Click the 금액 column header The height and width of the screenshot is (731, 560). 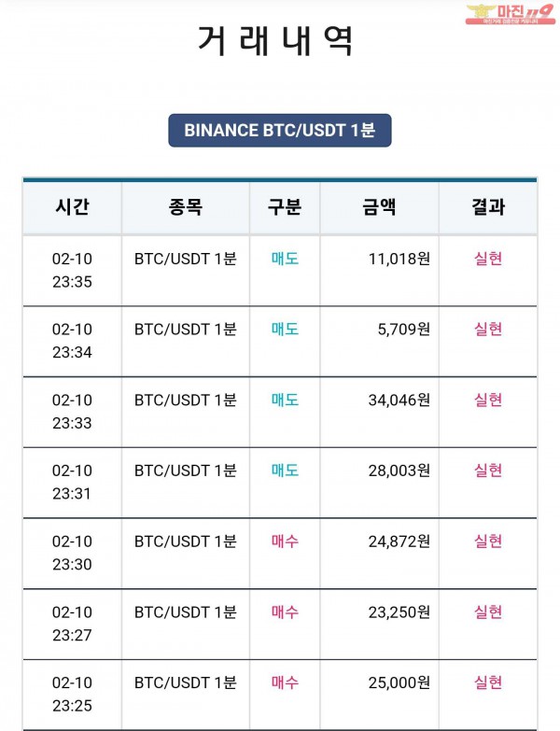click(x=379, y=207)
